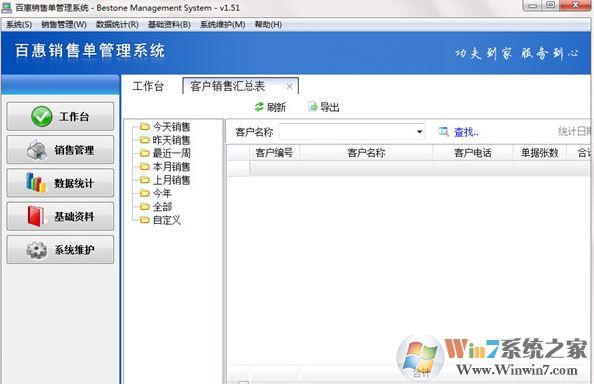Click the folder icon for 自定义
This screenshot has height=384, width=594.
[144, 220]
